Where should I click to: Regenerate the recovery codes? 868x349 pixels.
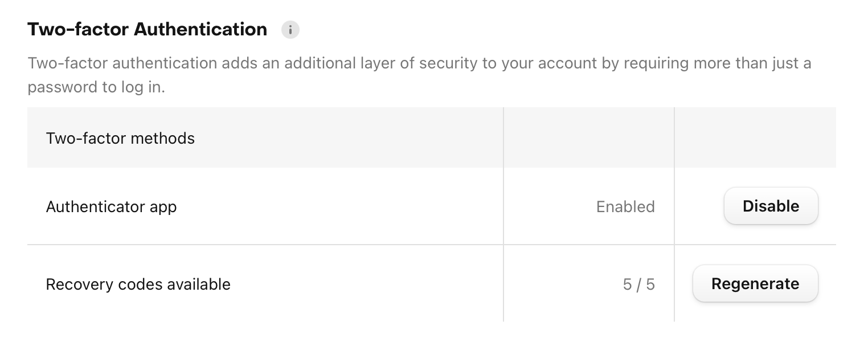click(755, 283)
